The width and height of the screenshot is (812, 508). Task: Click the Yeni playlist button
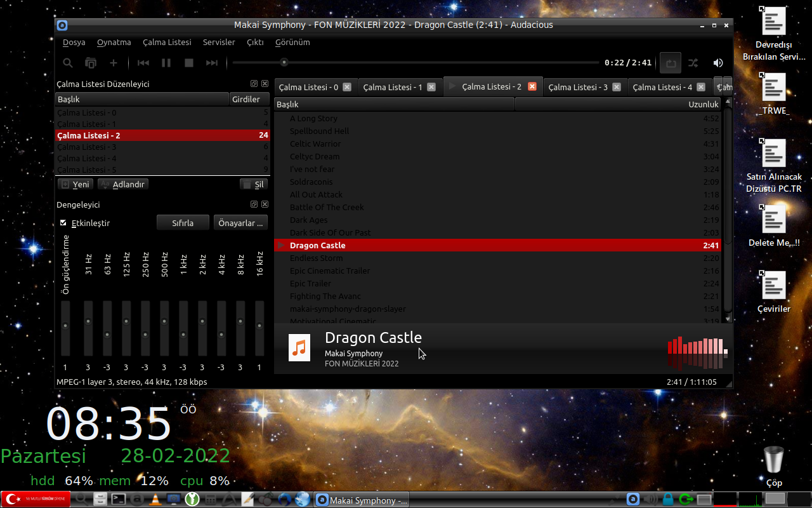75,184
